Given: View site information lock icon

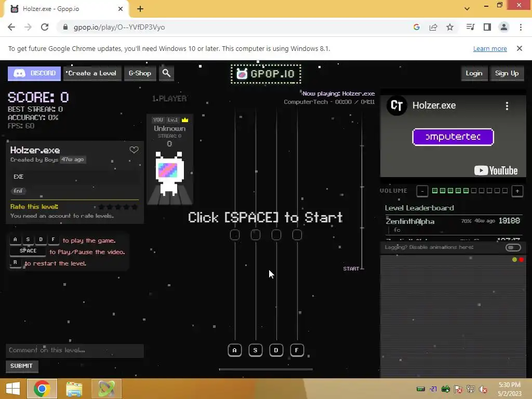Looking at the screenshot, I should [x=65, y=27].
